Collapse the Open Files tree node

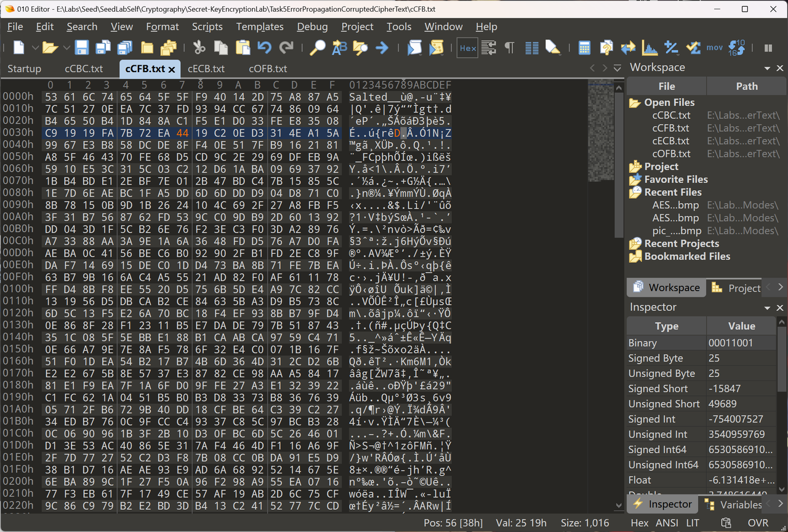635,103
